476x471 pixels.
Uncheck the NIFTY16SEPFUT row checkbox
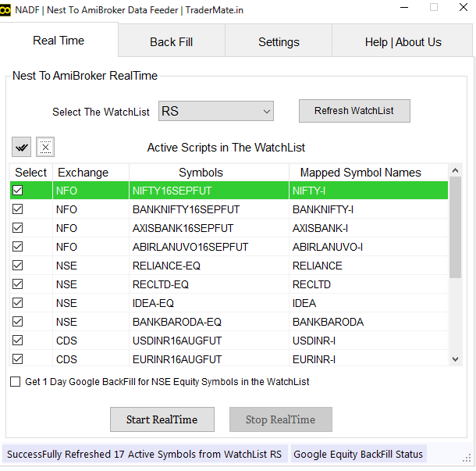pyautogui.click(x=18, y=191)
